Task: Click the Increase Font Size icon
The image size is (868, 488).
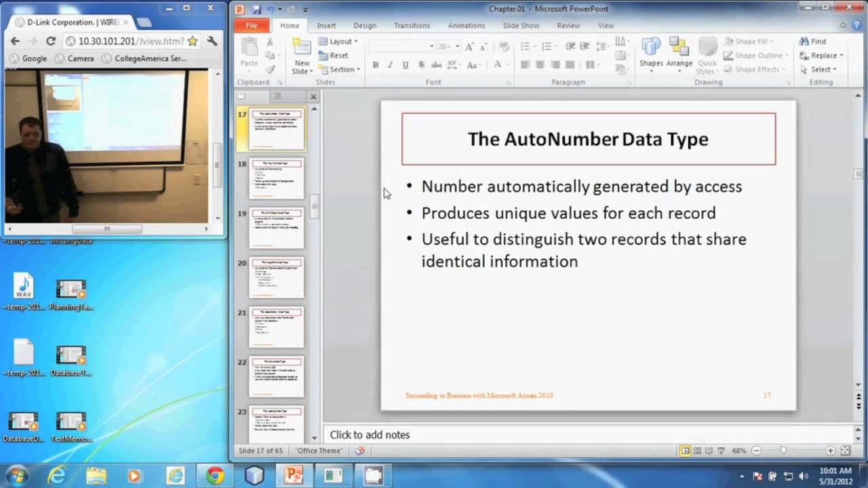Action: tap(470, 46)
